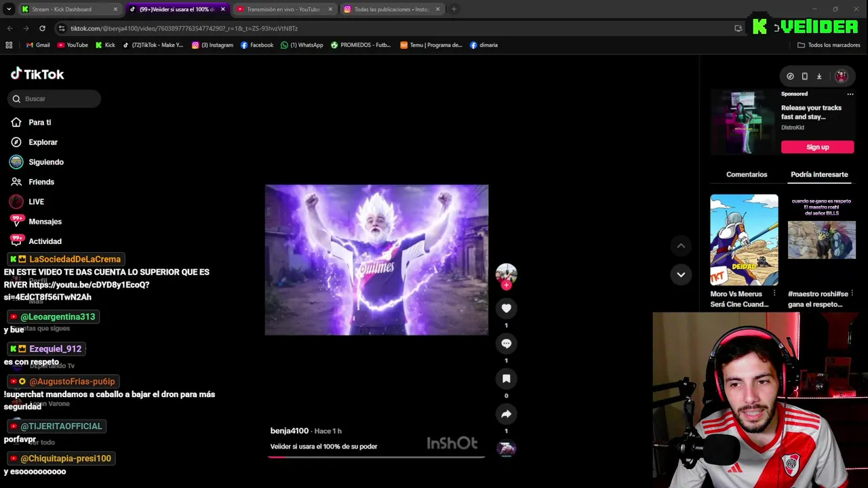Open options for Moro Vs Meerus video

[774, 293]
